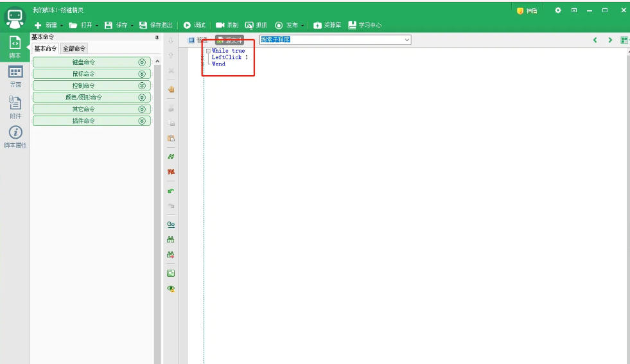
Task: Switch to the 全部命令 tab
Action: pyautogui.click(x=74, y=49)
